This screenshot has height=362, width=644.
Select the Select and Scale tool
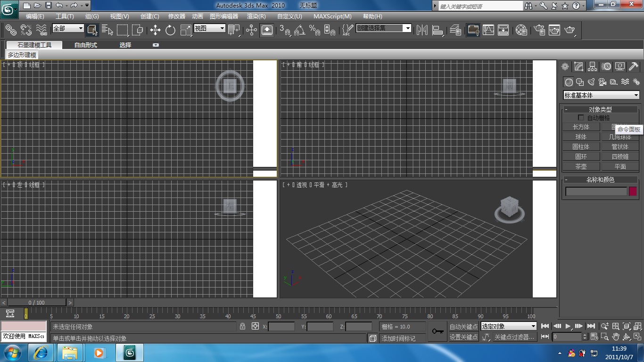(x=186, y=30)
